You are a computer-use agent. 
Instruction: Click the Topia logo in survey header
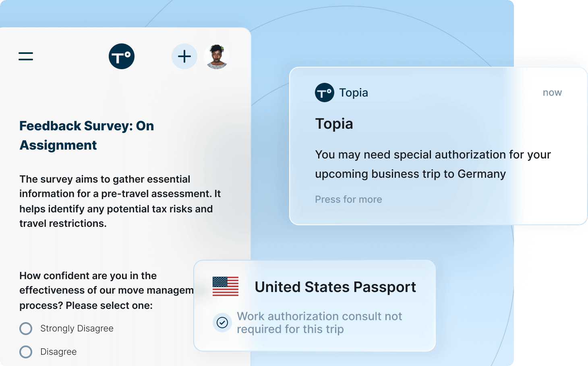coord(122,56)
